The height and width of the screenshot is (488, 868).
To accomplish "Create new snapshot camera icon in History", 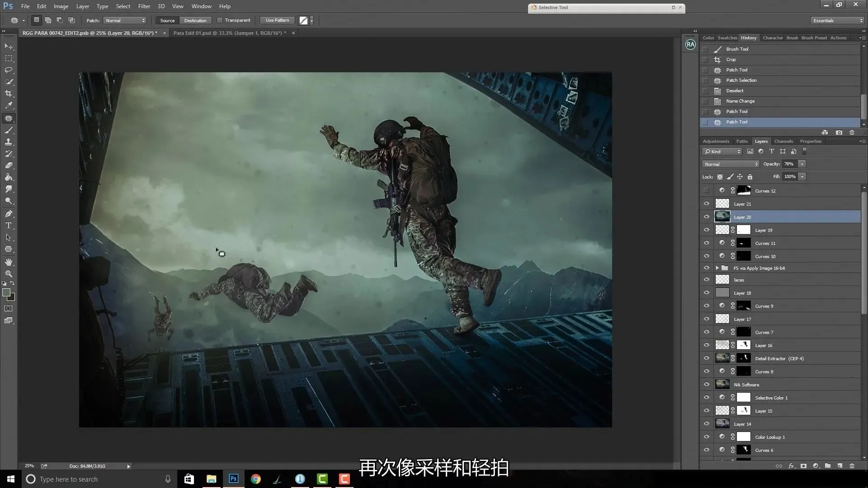I will [x=839, y=132].
